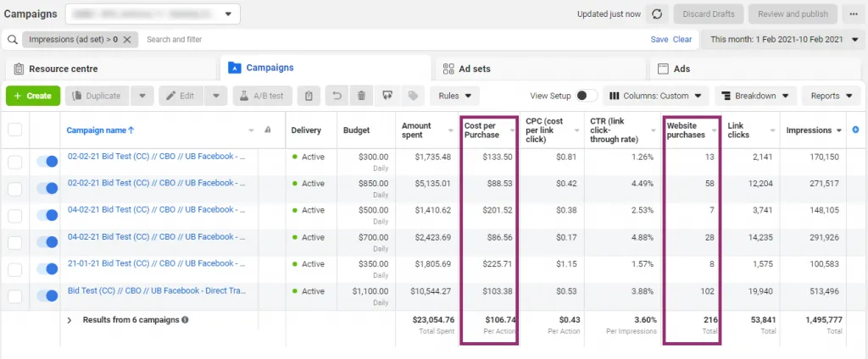Viewport: 868px width, 359px height.
Task: Click the undo arrow icon in toolbar
Action: coord(337,96)
